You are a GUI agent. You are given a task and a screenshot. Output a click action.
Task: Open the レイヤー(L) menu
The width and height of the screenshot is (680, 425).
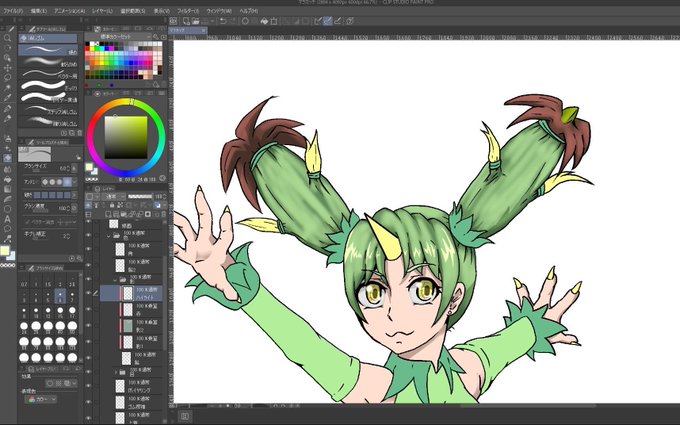103,10
